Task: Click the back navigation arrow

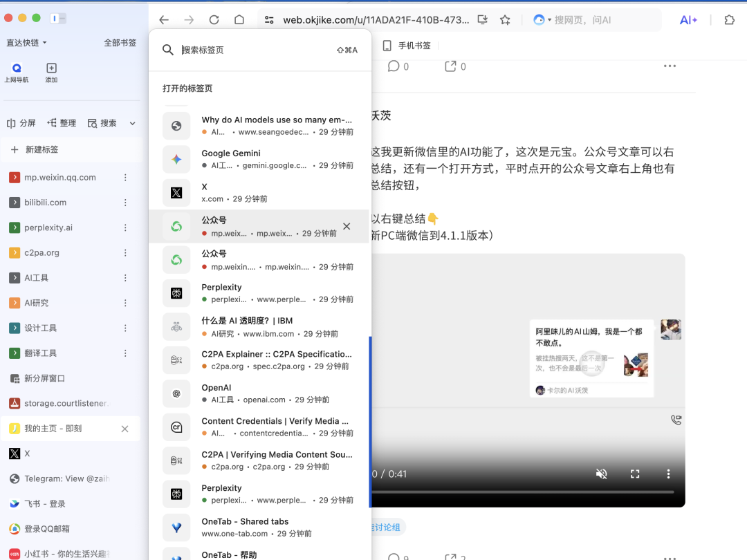Action: 163,20
